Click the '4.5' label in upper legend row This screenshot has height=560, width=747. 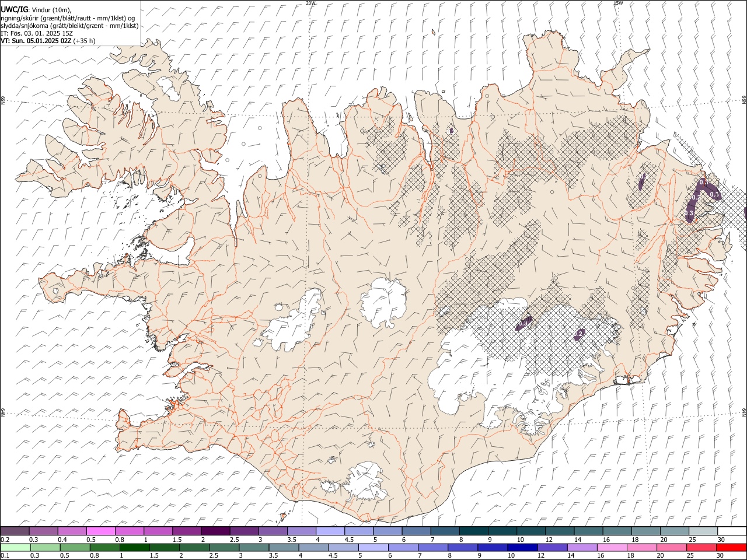click(x=349, y=540)
